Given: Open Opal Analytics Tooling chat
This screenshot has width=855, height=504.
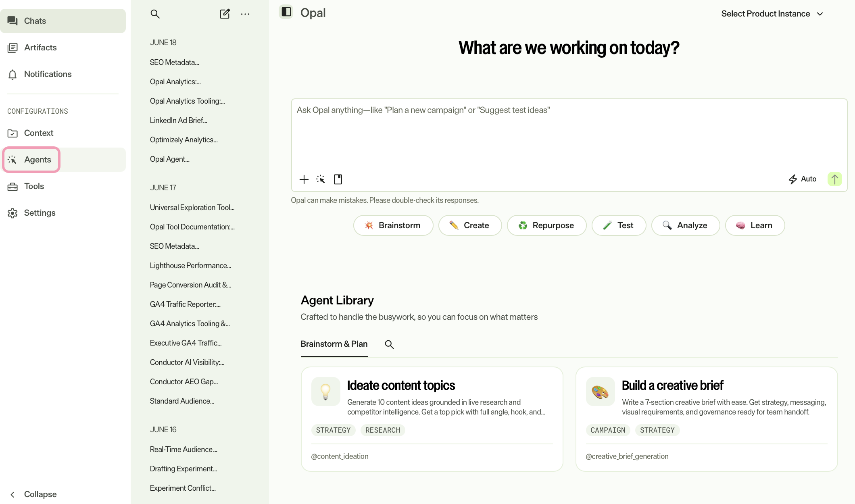Looking at the screenshot, I should pyautogui.click(x=188, y=101).
